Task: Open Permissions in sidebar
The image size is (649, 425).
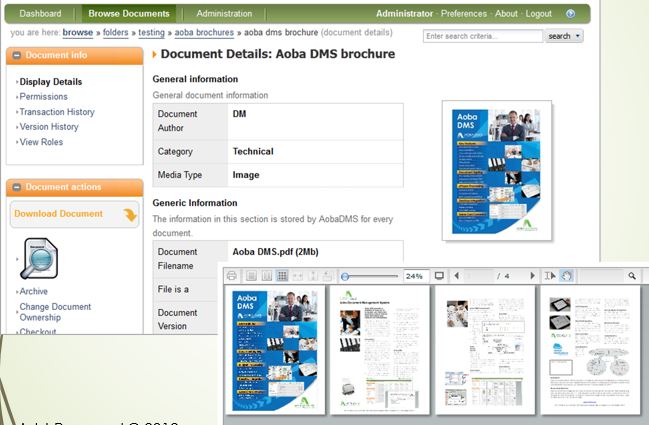Action: [43, 97]
